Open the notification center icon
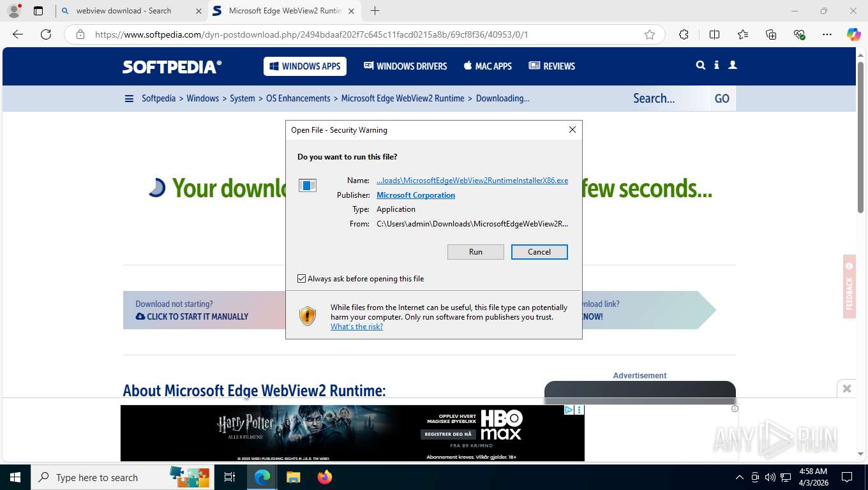This screenshot has width=868, height=490. tap(847, 477)
